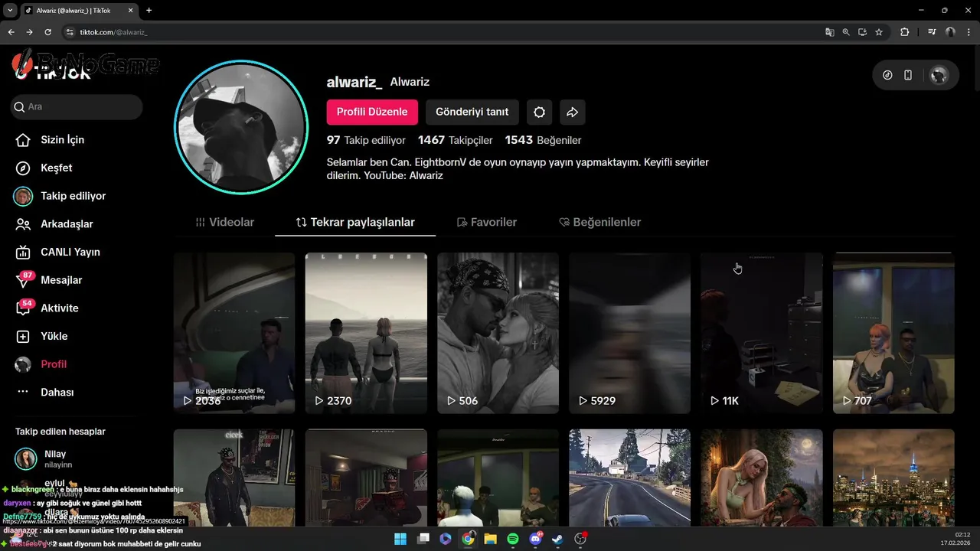Open the profile picture avatar

(240, 127)
